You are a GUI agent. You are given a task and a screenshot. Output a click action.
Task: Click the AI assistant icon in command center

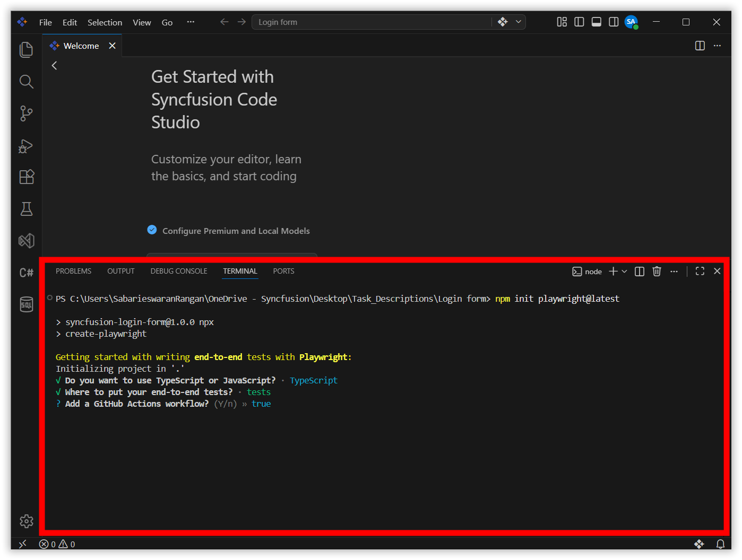[503, 22]
